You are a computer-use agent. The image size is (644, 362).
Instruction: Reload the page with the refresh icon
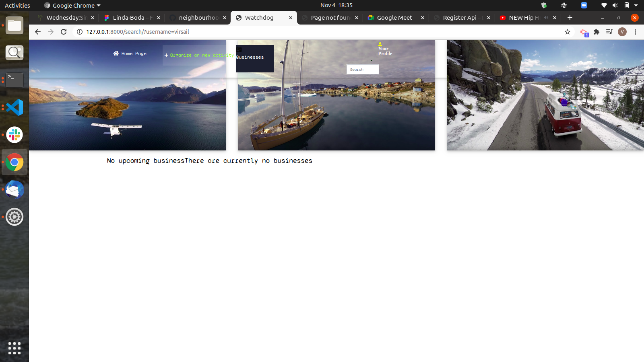click(64, 32)
